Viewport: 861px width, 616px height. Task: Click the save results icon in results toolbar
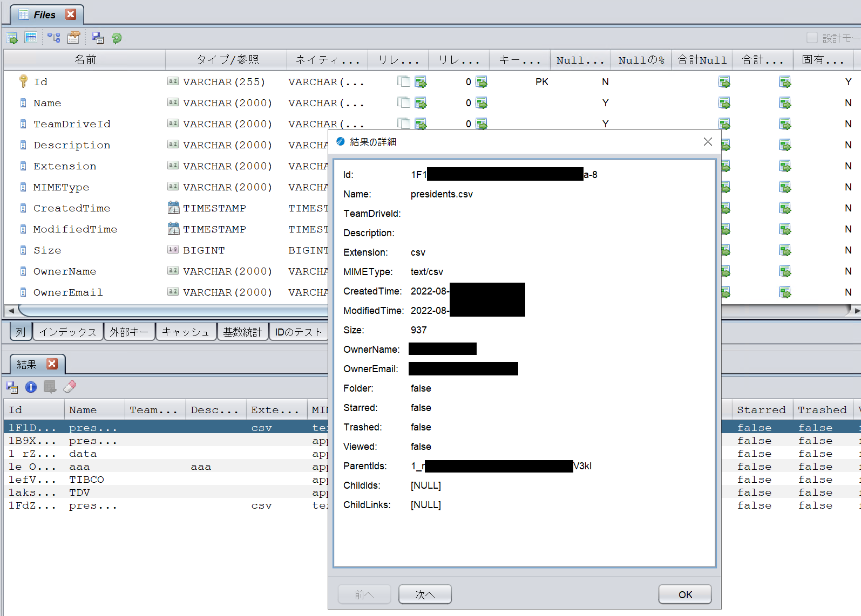(12, 387)
